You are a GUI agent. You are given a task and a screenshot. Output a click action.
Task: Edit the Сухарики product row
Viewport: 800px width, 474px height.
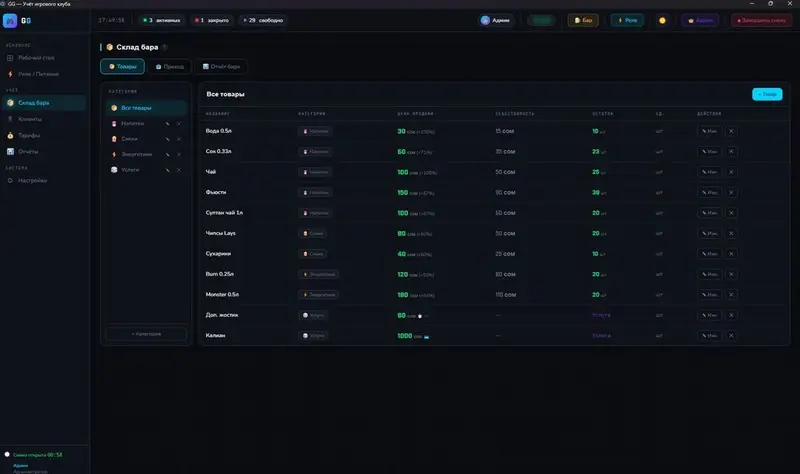(709, 254)
